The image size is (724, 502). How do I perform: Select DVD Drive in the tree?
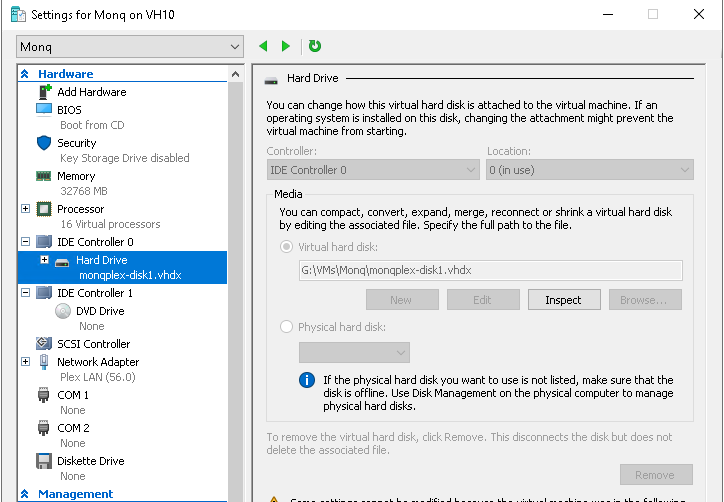[100, 311]
